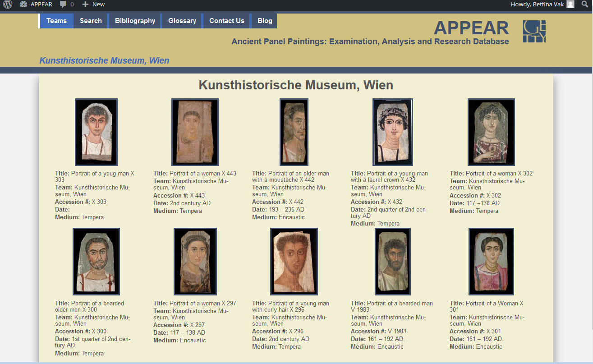View Portrait of a Woman X 301 thumbnail
Screen dimensions: 593x364
(491, 261)
